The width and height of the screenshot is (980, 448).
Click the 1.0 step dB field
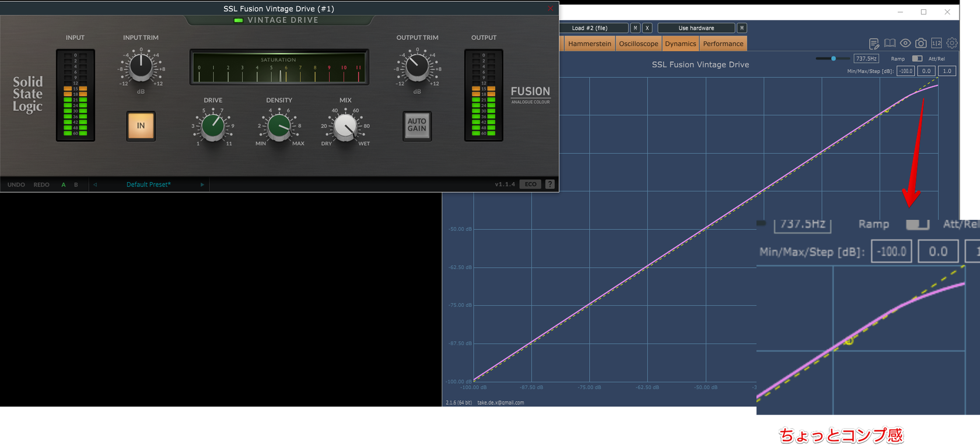pos(947,71)
